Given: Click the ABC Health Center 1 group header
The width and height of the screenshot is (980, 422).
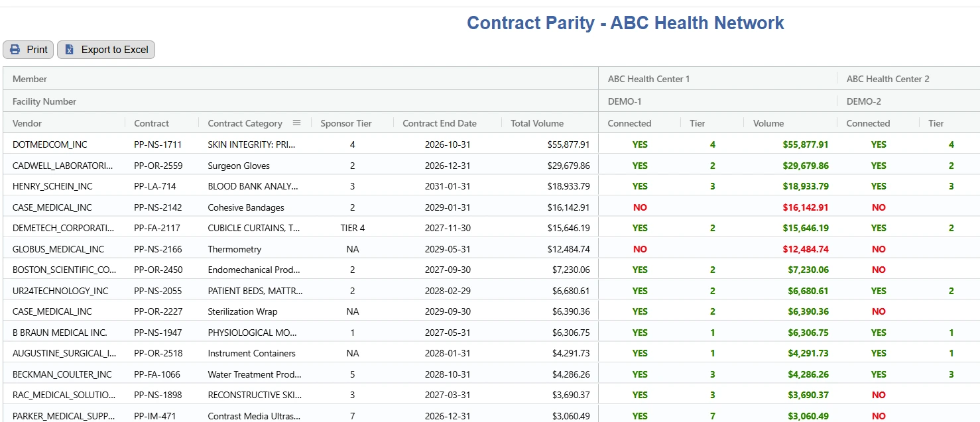Looking at the screenshot, I should (648, 79).
